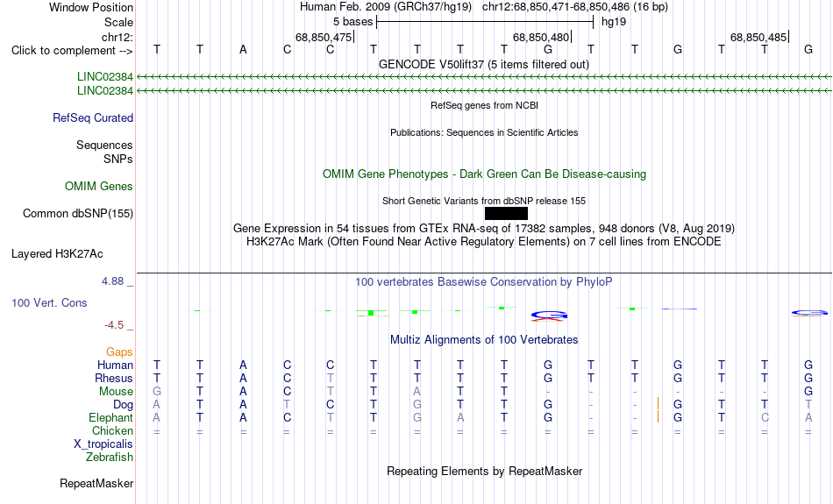Select the Chicken species label
The height and width of the screenshot is (504, 833).
[112, 430]
